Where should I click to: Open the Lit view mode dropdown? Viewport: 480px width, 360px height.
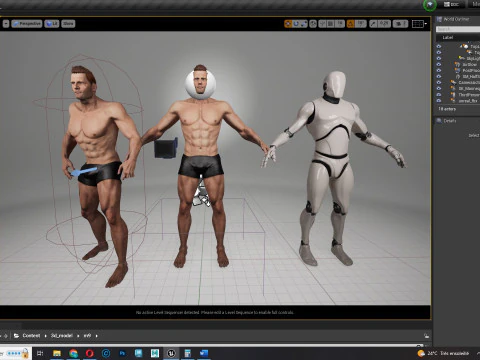pyautogui.click(x=52, y=24)
